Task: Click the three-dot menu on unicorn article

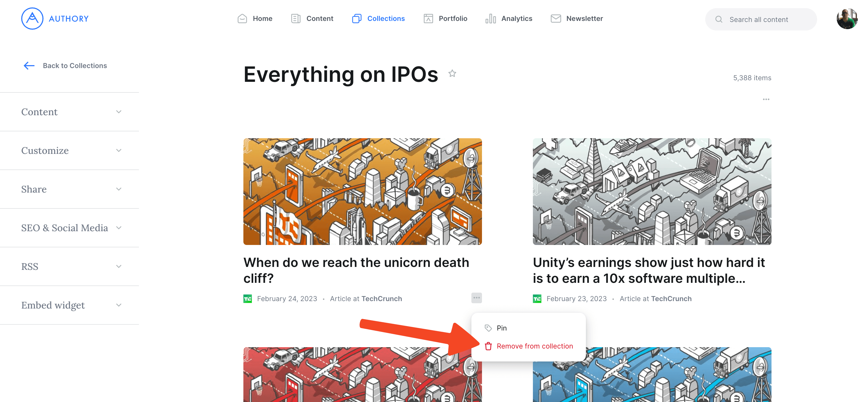Action: (x=476, y=298)
